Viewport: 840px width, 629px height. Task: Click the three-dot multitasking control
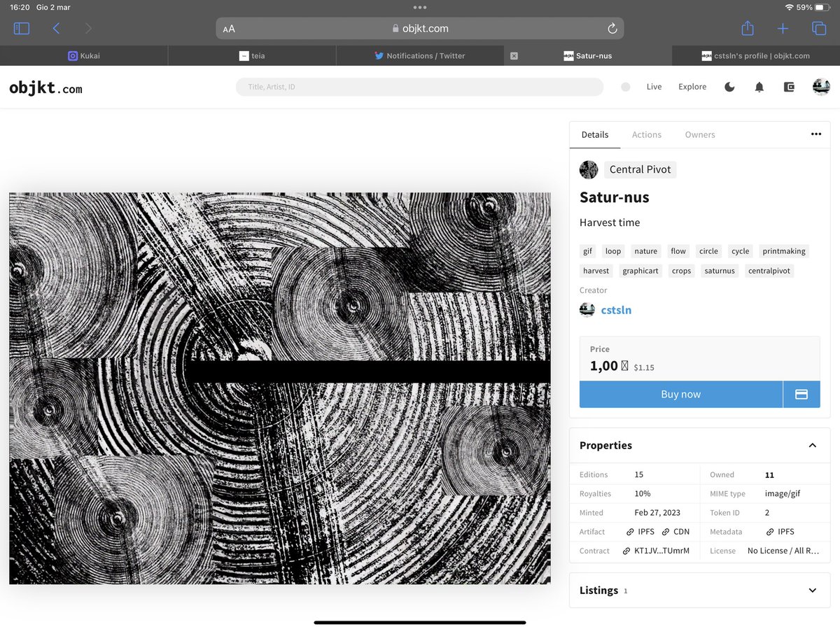coord(420,8)
